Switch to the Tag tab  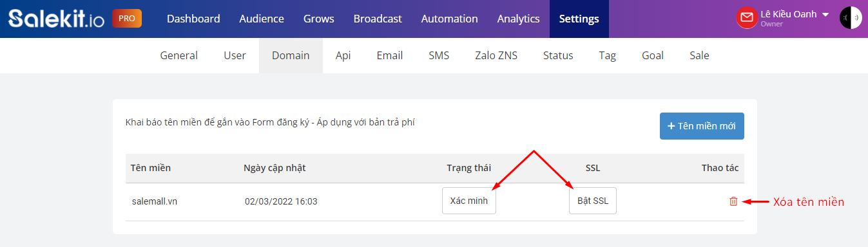608,55
